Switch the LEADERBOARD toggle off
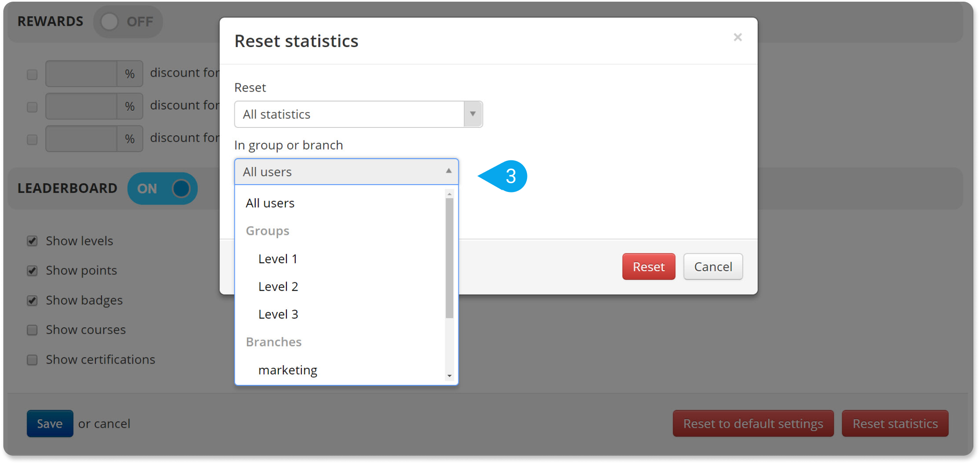 pyautogui.click(x=162, y=188)
